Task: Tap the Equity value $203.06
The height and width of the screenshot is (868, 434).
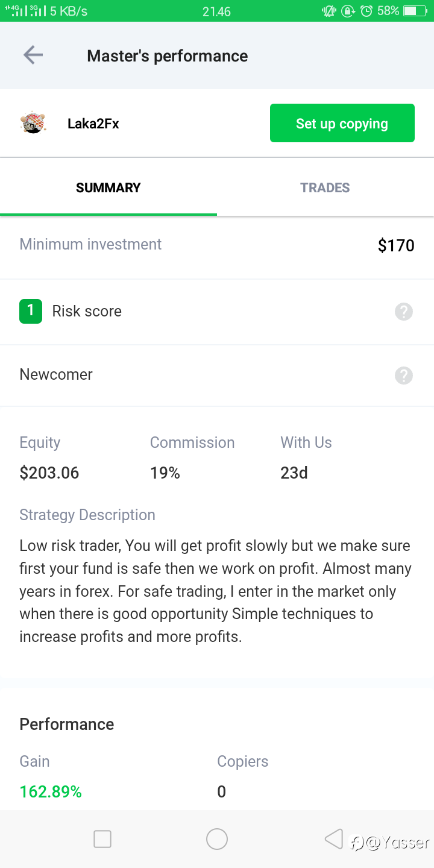Action: (x=49, y=473)
